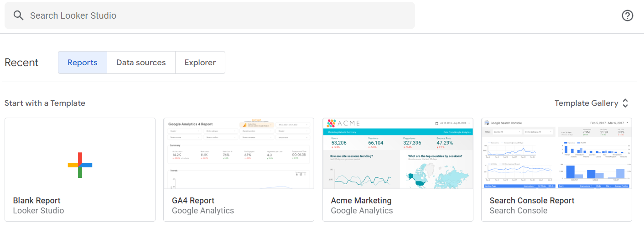Click the search magnifier icon
The height and width of the screenshot is (228, 644).
pyautogui.click(x=18, y=16)
